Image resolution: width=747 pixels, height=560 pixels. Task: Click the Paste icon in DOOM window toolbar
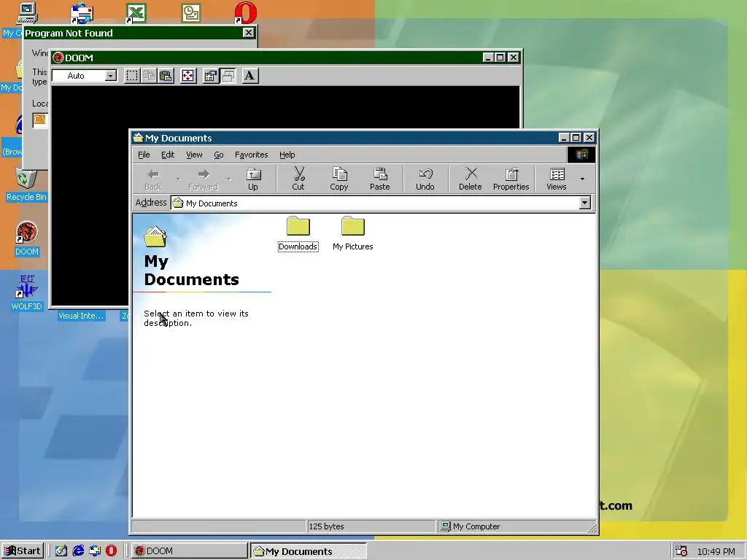point(166,76)
